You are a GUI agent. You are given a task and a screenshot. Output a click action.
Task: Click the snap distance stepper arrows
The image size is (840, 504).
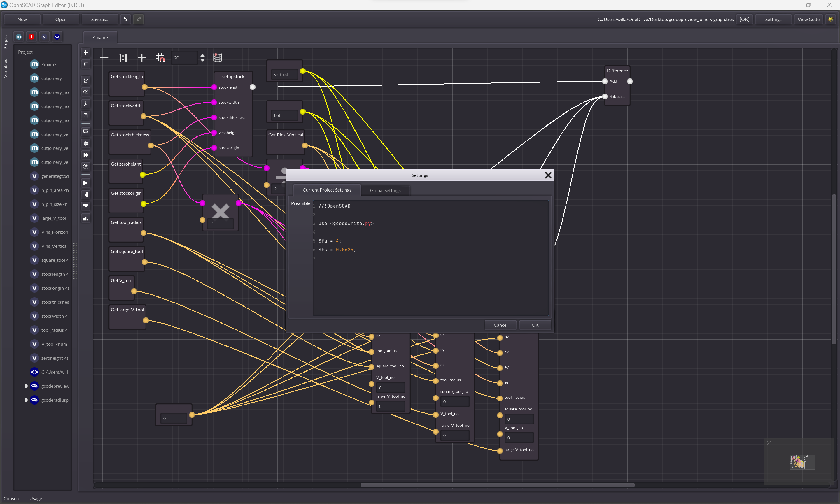point(202,58)
